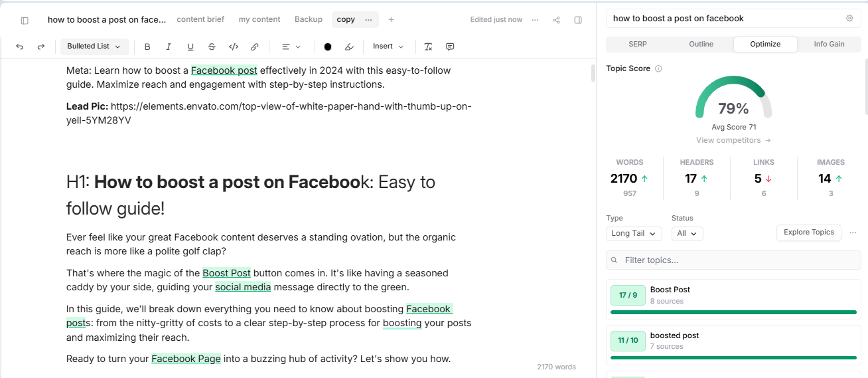The width and height of the screenshot is (868, 378).
Task: Open keyword settings gear icon
Action: (849, 19)
